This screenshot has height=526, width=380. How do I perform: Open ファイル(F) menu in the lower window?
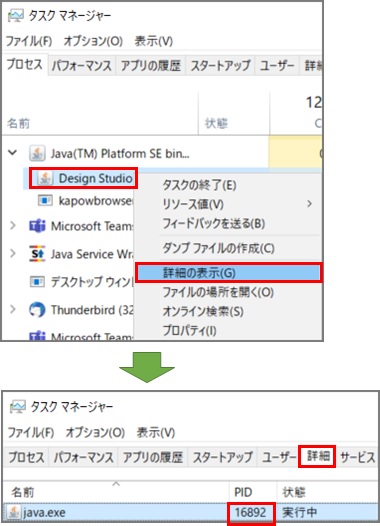coord(31,432)
